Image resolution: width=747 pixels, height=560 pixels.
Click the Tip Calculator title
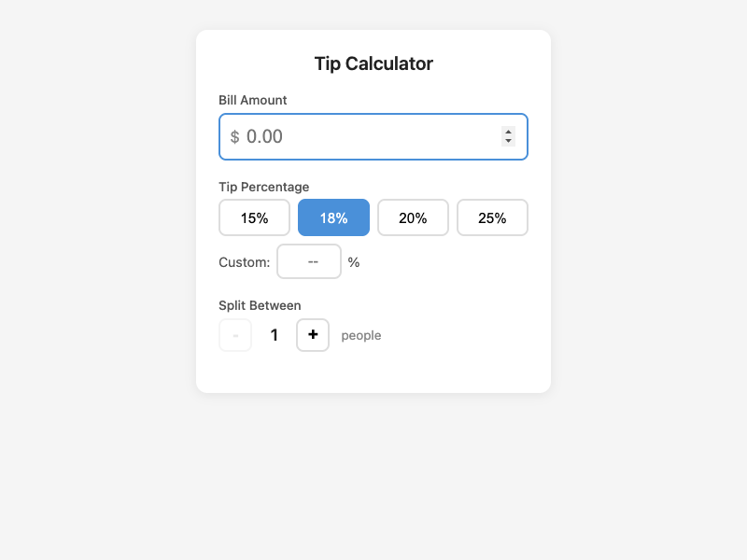(373, 63)
